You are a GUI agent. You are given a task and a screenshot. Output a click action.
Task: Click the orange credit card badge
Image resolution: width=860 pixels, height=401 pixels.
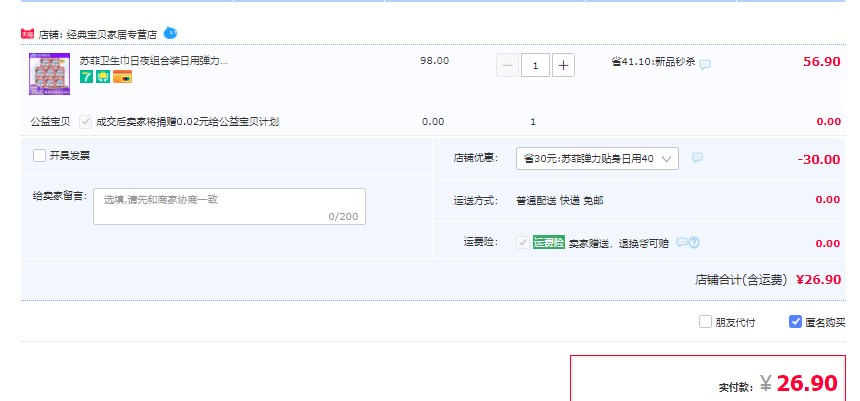pos(122,77)
